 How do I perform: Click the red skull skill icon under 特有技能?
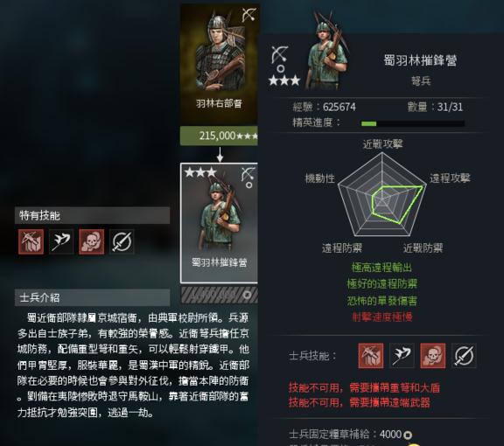pyautogui.click(x=92, y=241)
